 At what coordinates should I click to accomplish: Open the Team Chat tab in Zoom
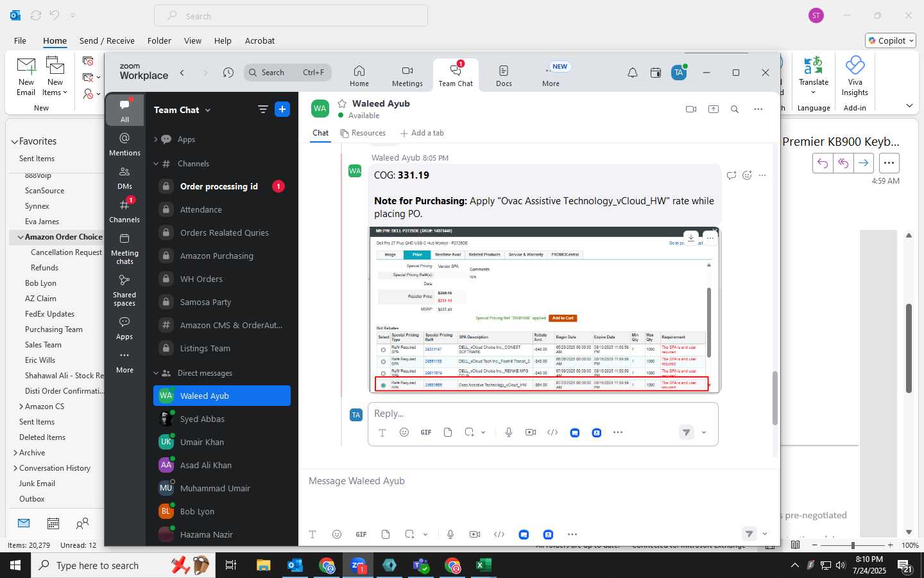(456, 76)
